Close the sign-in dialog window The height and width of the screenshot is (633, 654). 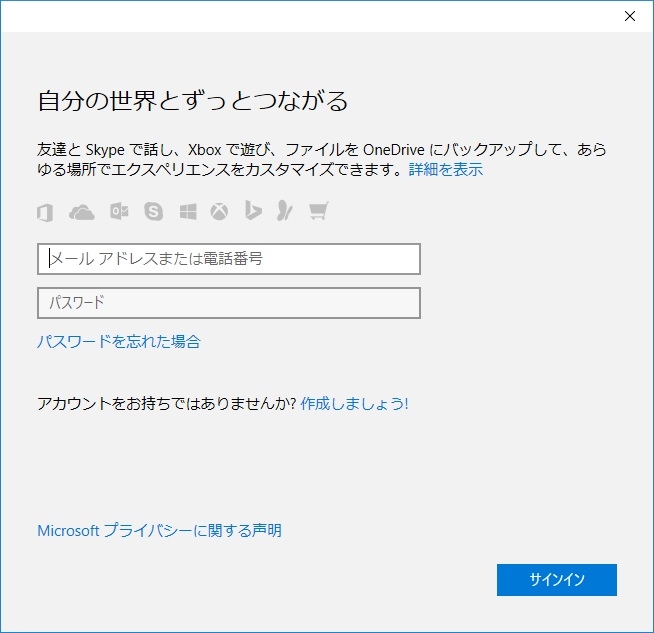pyautogui.click(x=629, y=16)
